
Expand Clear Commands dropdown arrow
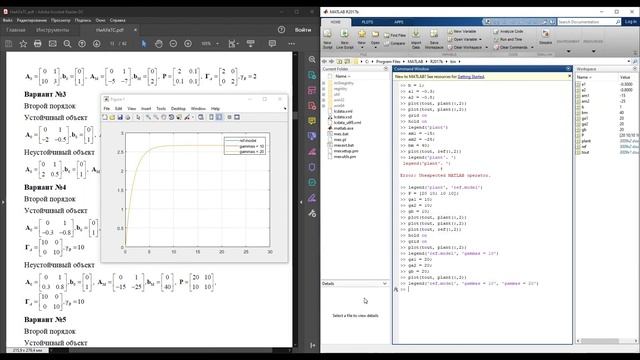pyautogui.click(x=532, y=47)
